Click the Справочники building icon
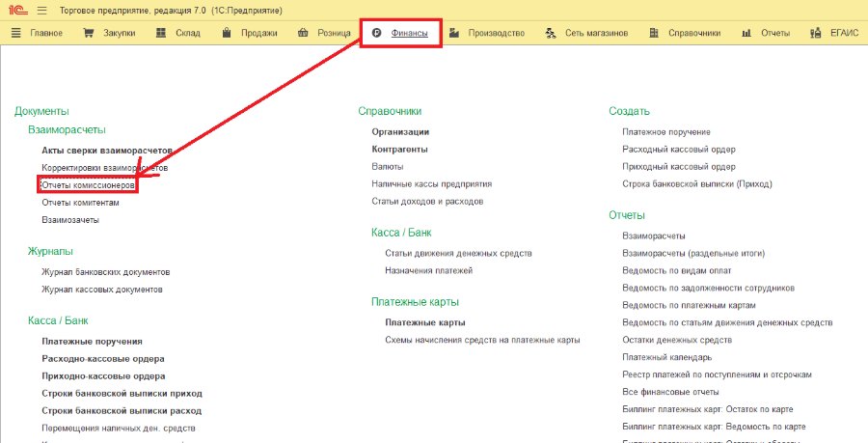The height and width of the screenshot is (443, 868). click(654, 33)
